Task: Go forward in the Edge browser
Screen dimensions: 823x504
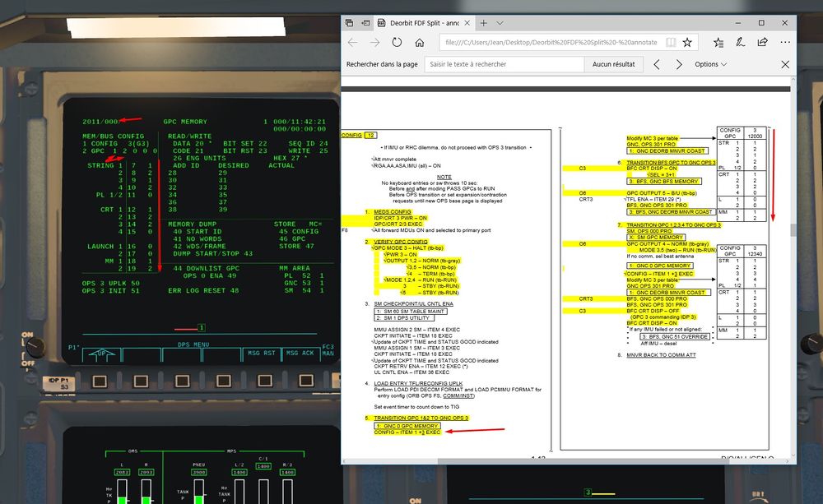Action: tap(374, 43)
